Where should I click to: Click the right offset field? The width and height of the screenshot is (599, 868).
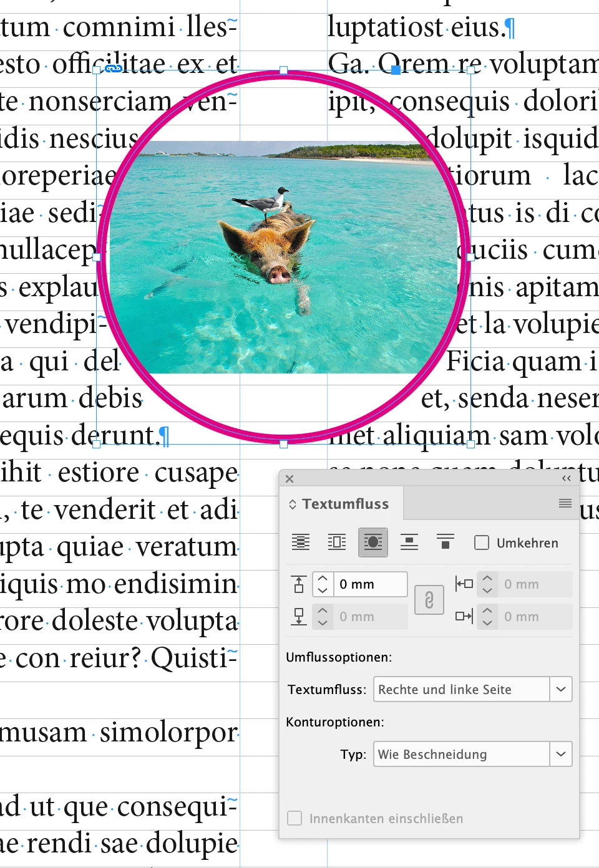(x=535, y=617)
